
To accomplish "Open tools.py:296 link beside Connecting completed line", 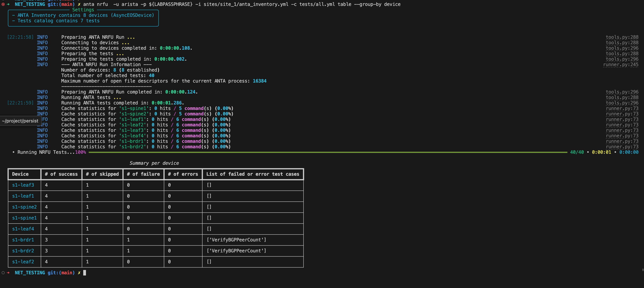I will click(x=622, y=48).
